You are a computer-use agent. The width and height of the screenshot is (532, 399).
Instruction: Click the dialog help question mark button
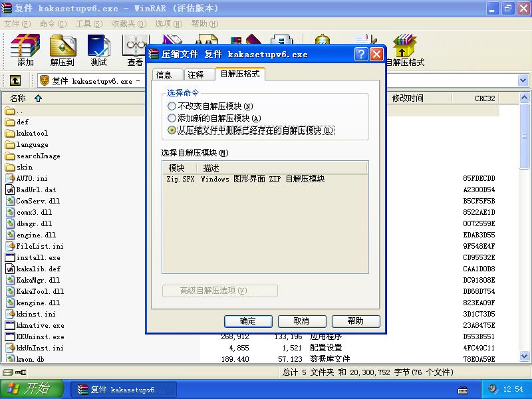pyautogui.click(x=361, y=55)
